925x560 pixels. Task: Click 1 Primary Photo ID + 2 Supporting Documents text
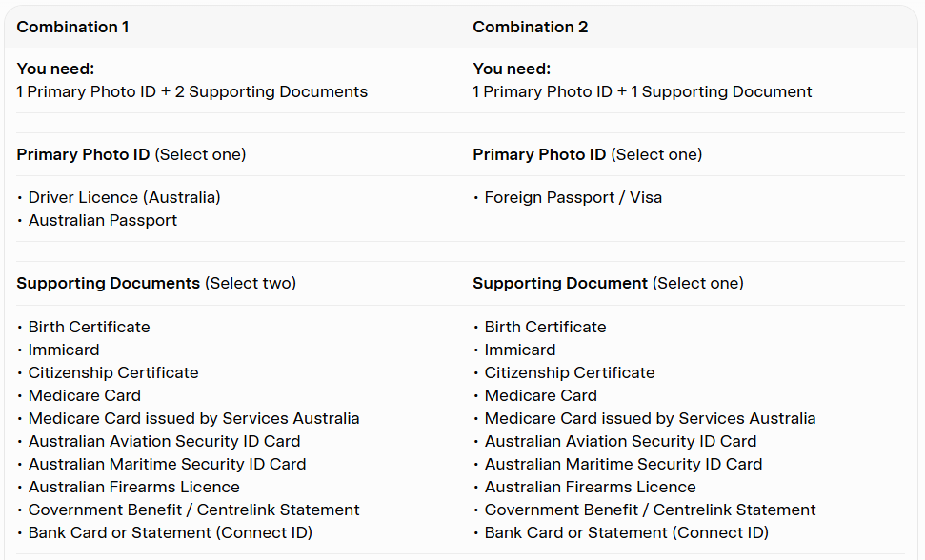(x=191, y=92)
